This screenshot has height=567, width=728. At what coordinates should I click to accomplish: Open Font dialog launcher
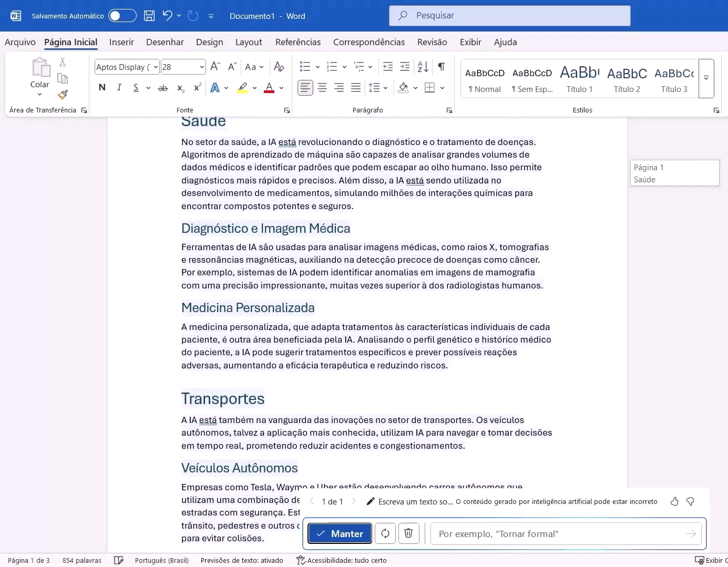coord(287,110)
